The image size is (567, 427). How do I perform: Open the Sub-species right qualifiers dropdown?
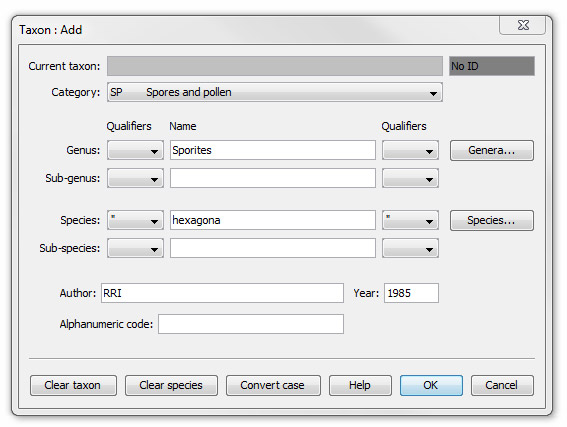[x=410, y=248]
